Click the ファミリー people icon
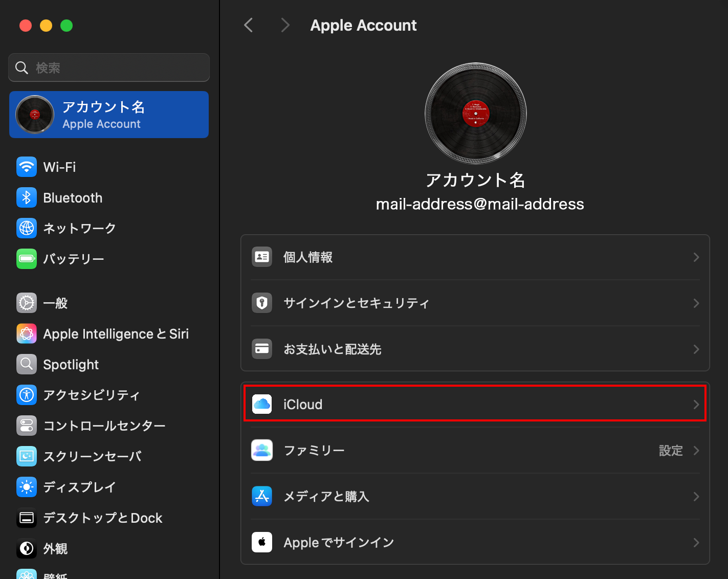 tap(262, 450)
